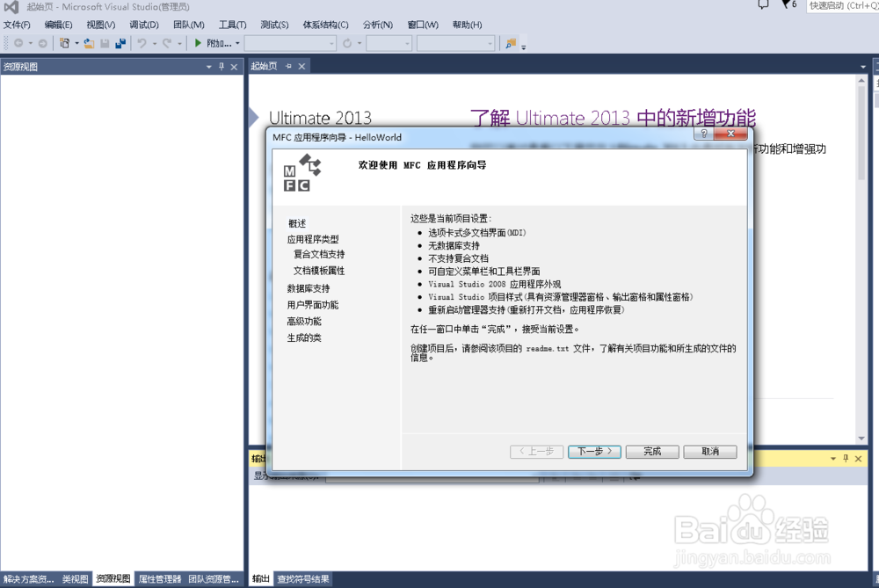The width and height of the screenshot is (879, 588).
Task: Pin the Output panel
Action: point(846,458)
